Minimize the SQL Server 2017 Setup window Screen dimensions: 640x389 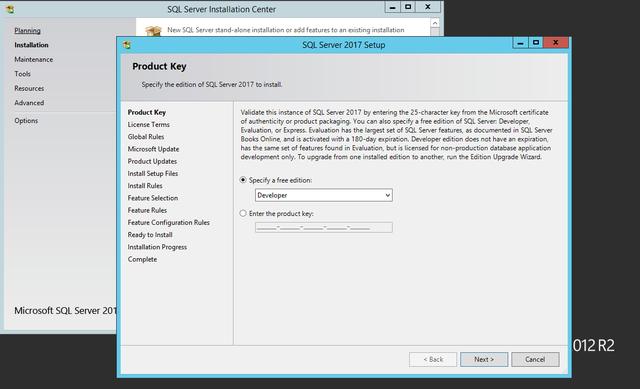coord(520,43)
